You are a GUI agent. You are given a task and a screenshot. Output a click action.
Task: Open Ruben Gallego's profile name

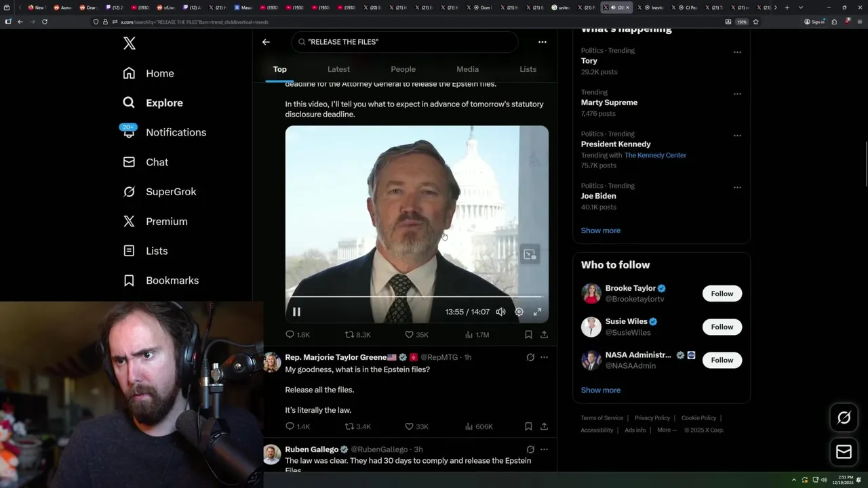click(311, 449)
